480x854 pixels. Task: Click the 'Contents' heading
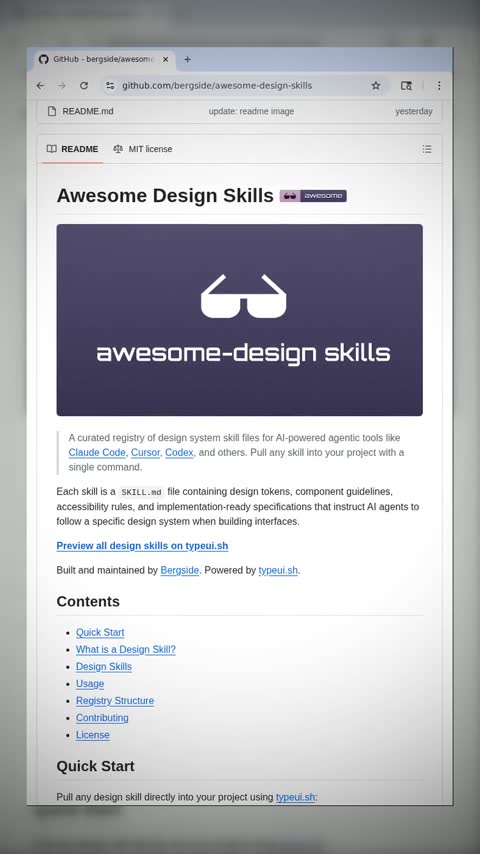(x=88, y=601)
